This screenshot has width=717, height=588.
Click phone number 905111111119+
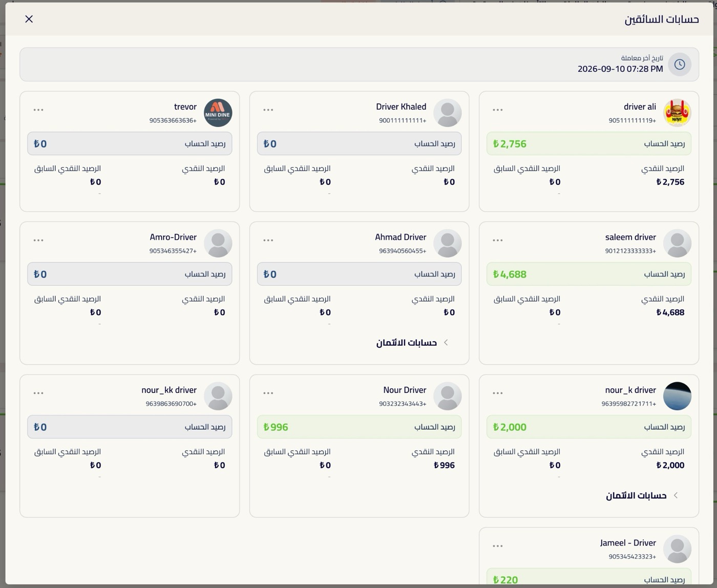[632, 120]
